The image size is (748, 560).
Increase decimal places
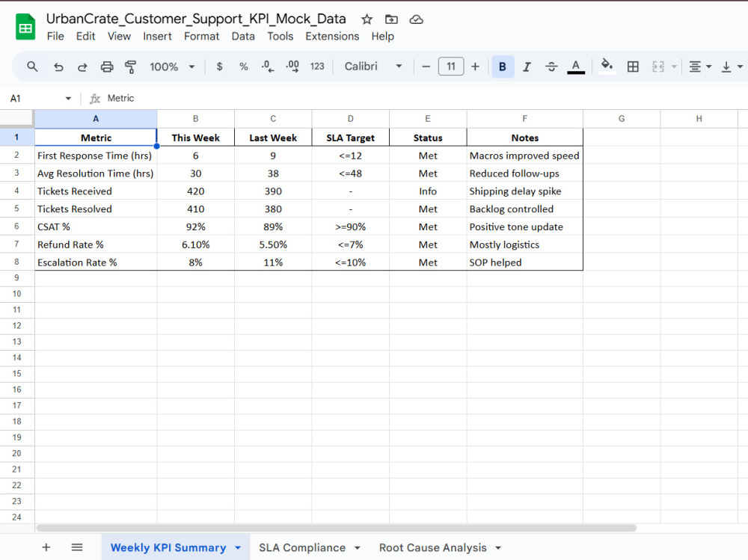(292, 67)
